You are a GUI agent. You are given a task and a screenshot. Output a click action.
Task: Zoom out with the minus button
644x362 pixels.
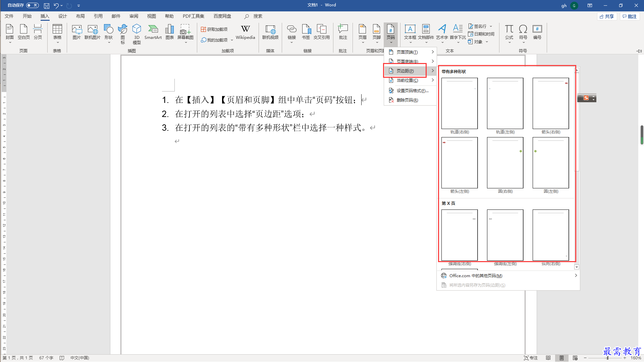[x=585, y=358]
